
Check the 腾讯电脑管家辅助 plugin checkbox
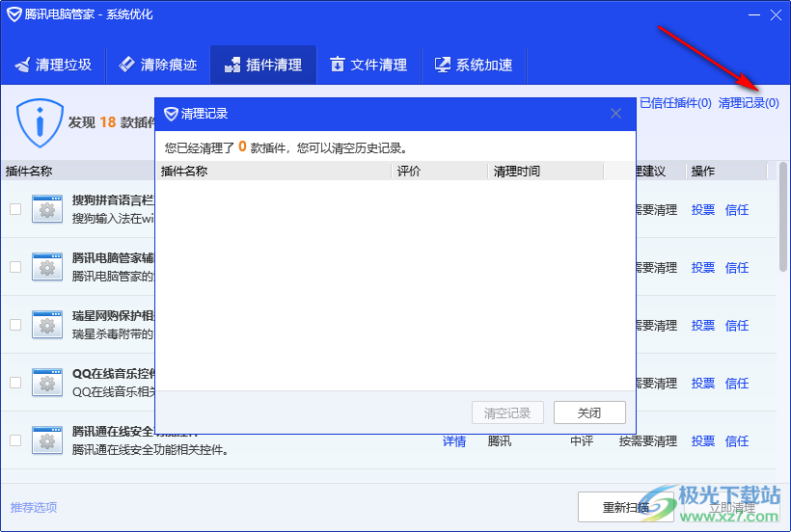click(15, 267)
